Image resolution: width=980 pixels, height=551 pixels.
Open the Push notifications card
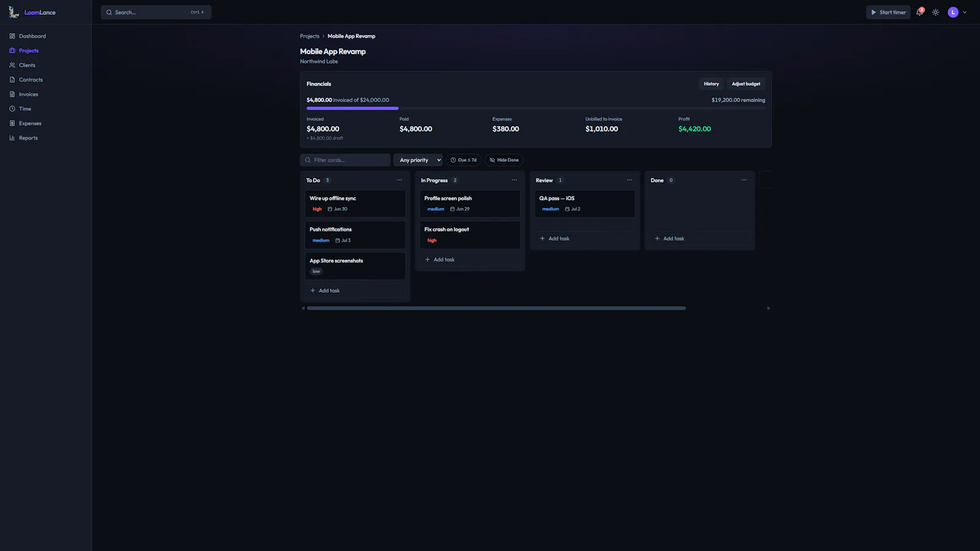coord(355,235)
